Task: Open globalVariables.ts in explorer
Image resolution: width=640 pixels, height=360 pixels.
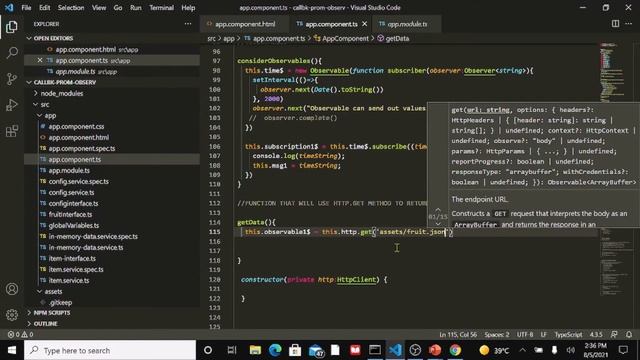Action: (x=74, y=225)
